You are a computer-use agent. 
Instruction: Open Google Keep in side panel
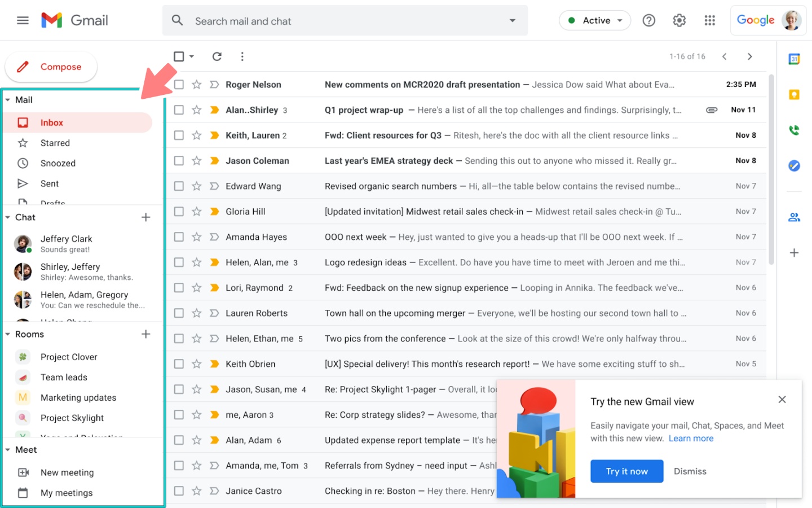[x=794, y=95]
